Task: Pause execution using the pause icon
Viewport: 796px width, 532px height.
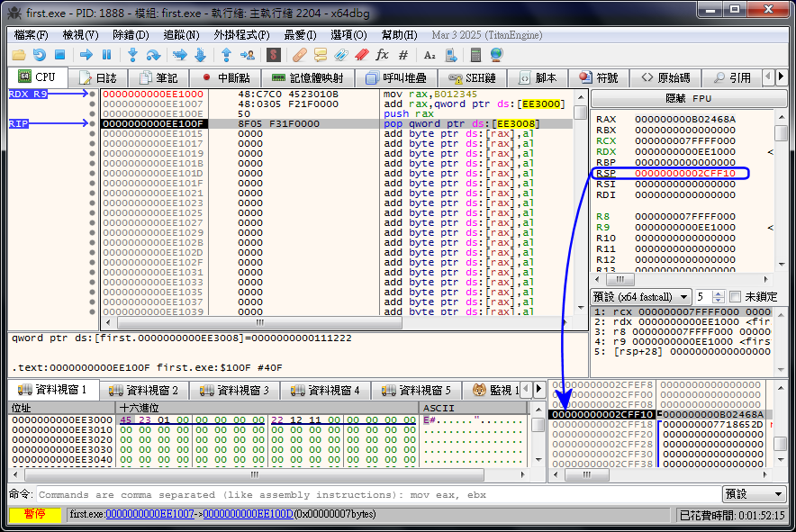Action: [x=106, y=55]
